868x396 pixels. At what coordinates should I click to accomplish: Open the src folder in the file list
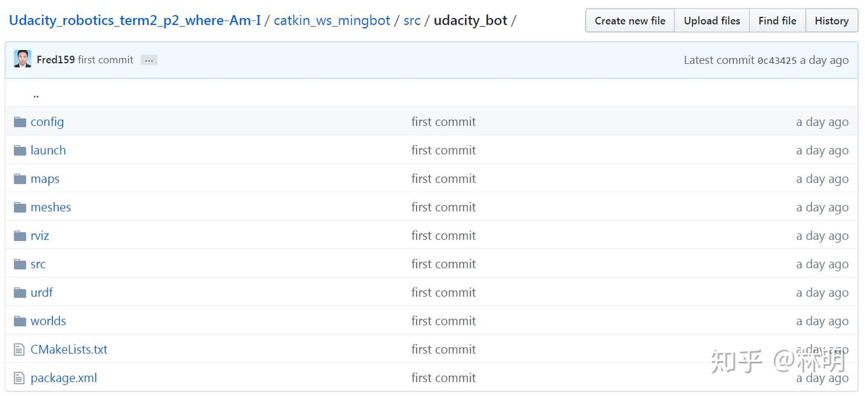point(38,264)
